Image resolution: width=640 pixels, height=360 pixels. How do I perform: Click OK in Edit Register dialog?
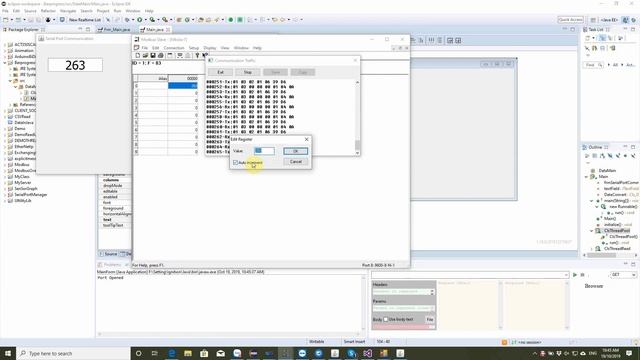296,151
